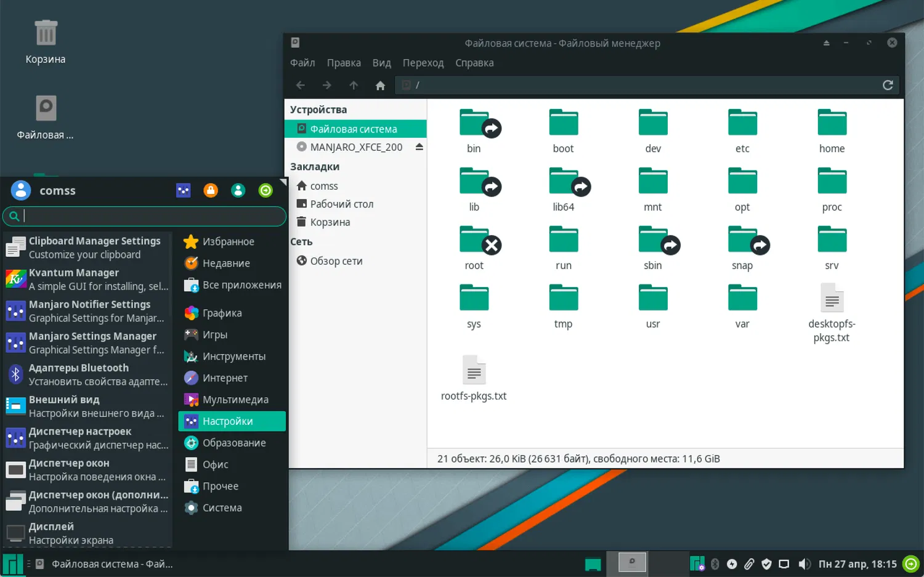Viewport: 924px width, 577px height.
Task: Go to home folder via the toolbar house icon
Action: pyautogui.click(x=380, y=86)
